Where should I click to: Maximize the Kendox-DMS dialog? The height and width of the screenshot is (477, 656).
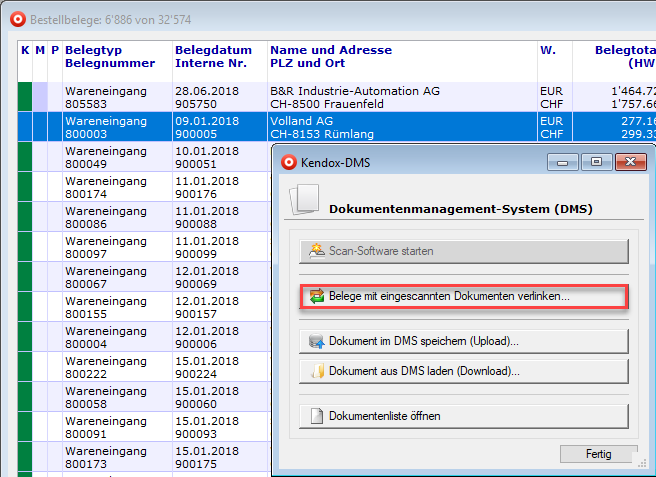point(595,162)
